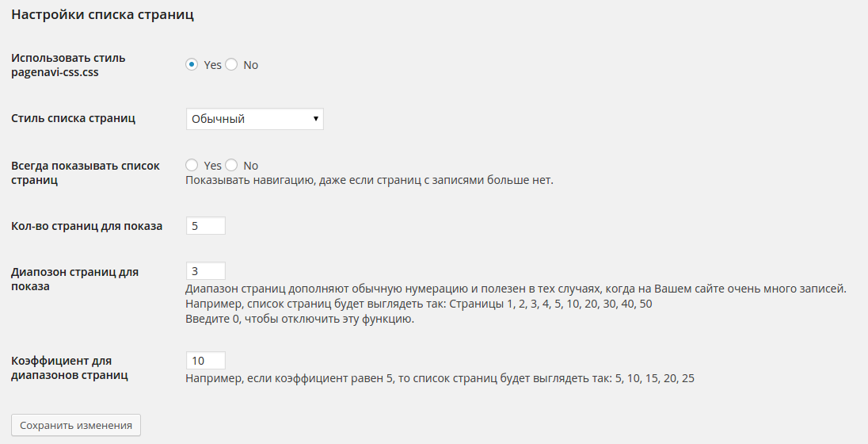Focus the "Диапозон страниц для показа" input field
Screen dimensions: 868x444
(x=205, y=271)
